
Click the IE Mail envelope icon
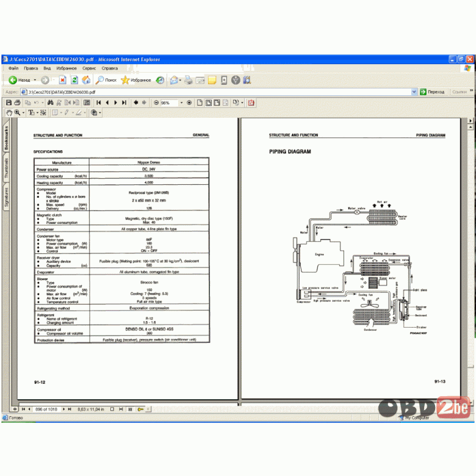tap(174, 80)
